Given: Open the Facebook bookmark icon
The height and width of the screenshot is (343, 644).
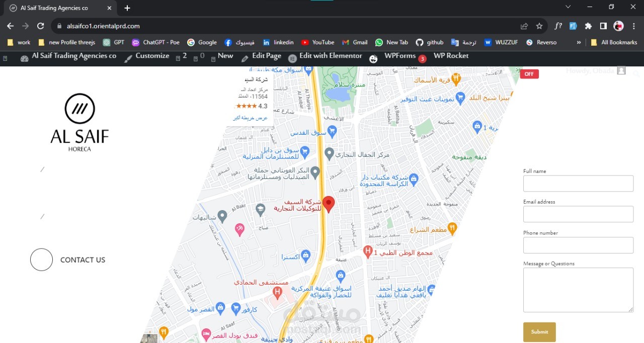Looking at the screenshot, I should tap(228, 42).
